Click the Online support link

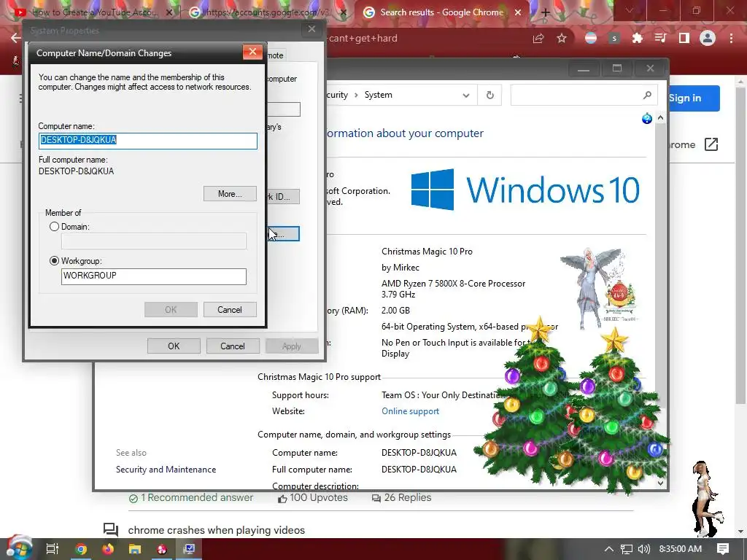click(410, 411)
